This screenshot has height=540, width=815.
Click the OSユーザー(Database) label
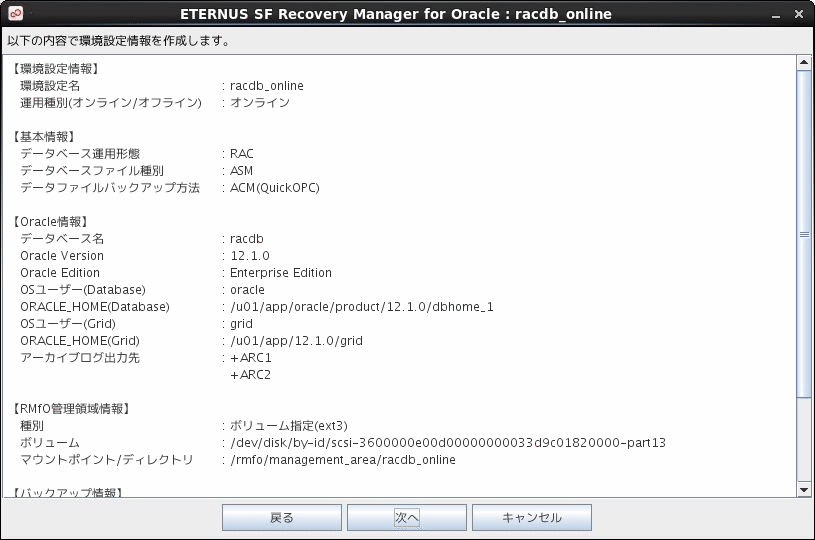pos(83,289)
